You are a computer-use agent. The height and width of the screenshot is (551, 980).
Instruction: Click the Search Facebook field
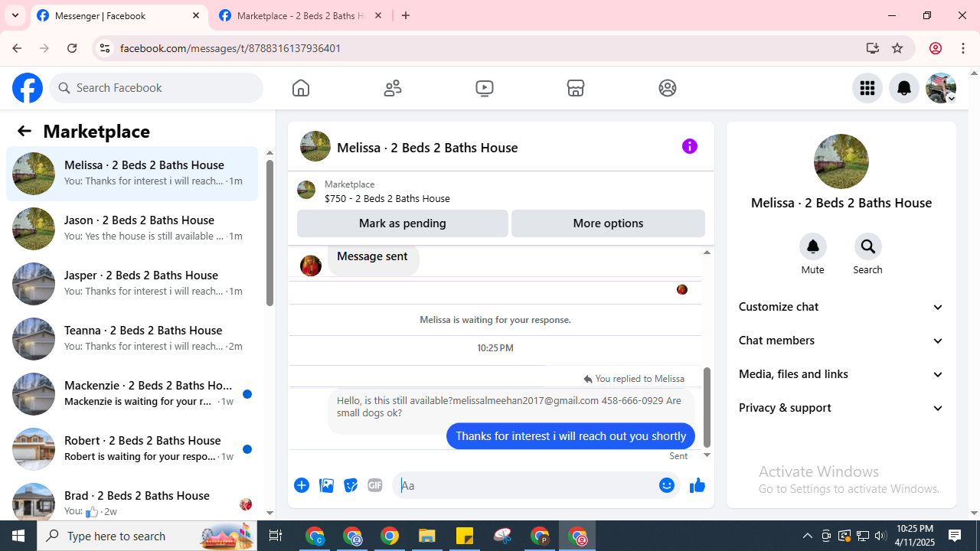click(156, 88)
